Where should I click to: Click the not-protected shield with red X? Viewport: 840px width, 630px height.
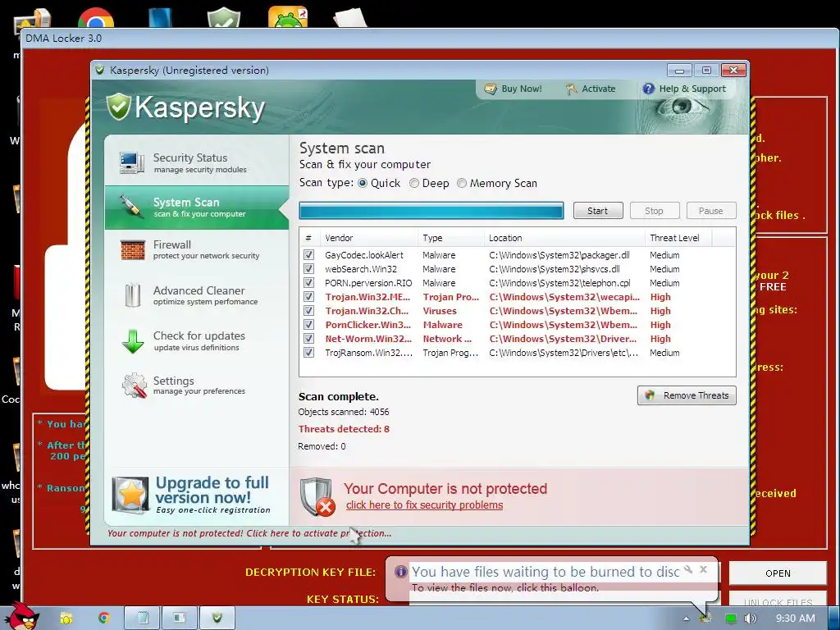[x=317, y=496]
